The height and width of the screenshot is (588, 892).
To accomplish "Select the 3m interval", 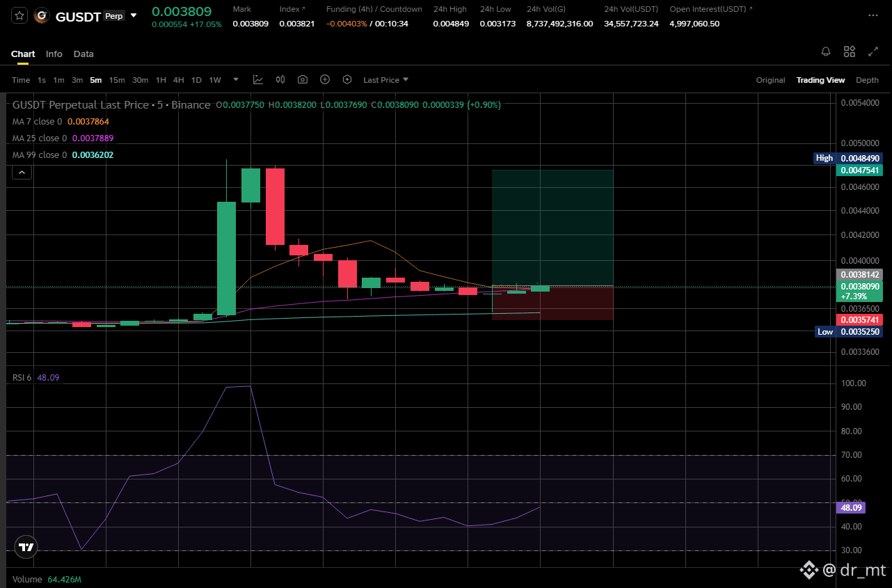I will tap(77, 80).
